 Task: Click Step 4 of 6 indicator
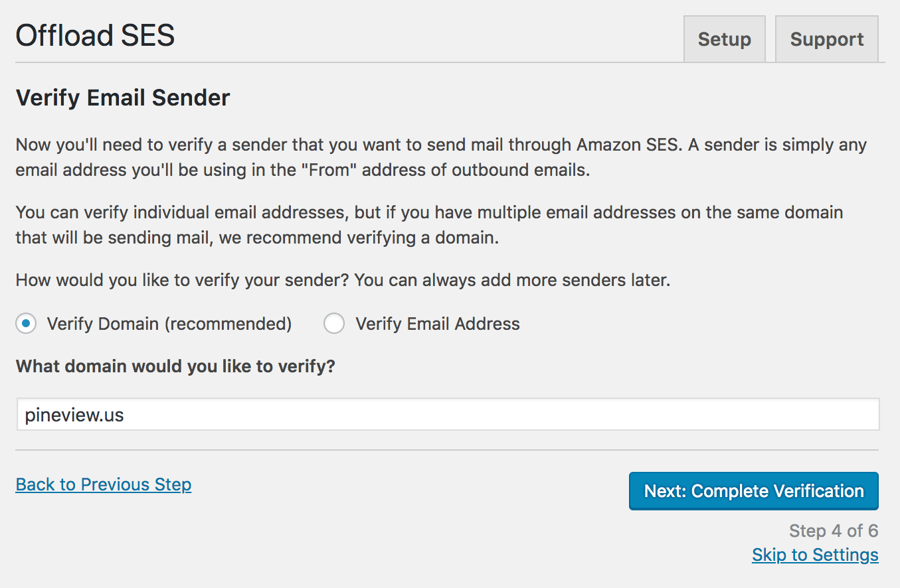click(x=834, y=531)
